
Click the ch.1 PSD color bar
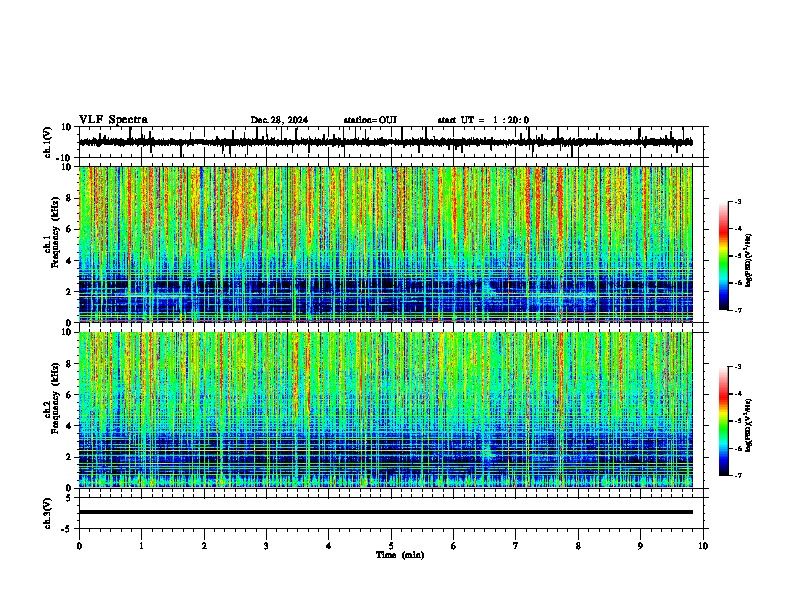723,256
